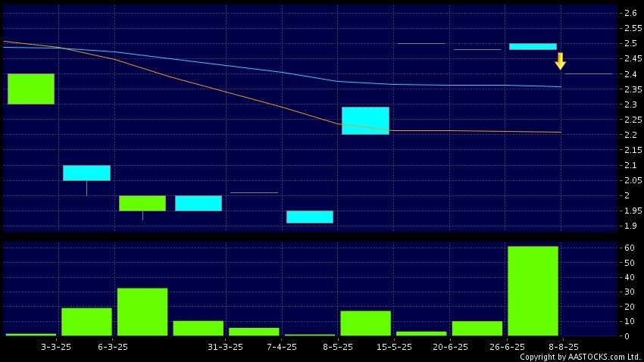Select the 2.1 price axis label
Screen dimensions: 644x362
click(630, 165)
